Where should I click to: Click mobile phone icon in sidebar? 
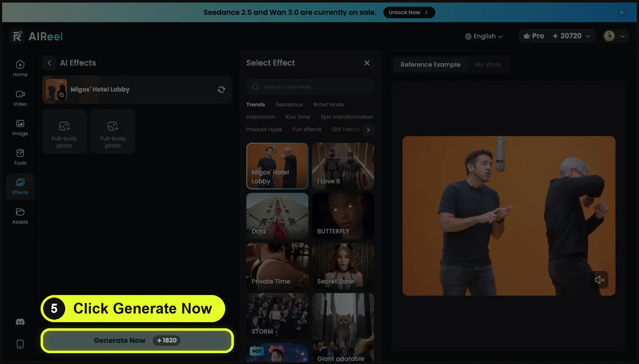pyautogui.click(x=20, y=344)
